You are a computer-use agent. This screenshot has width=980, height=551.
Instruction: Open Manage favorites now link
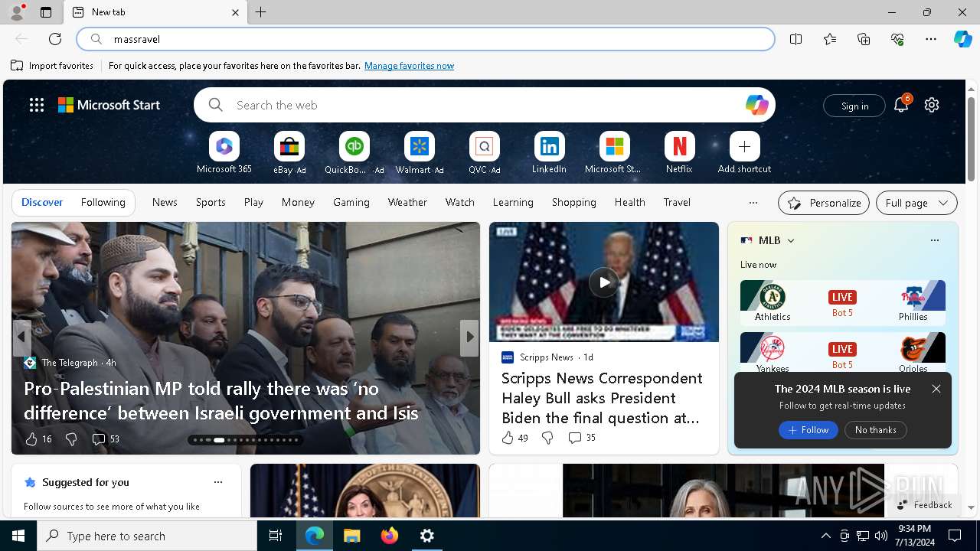(409, 66)
